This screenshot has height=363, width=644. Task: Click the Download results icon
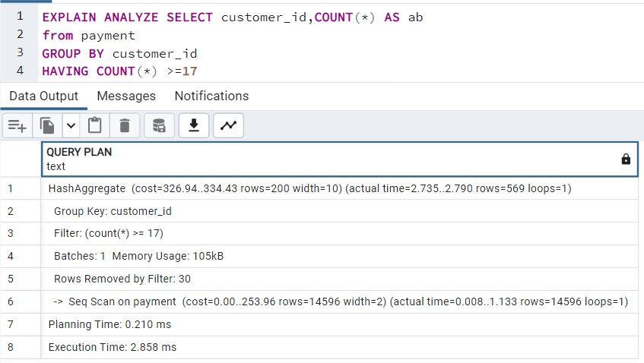194,125
